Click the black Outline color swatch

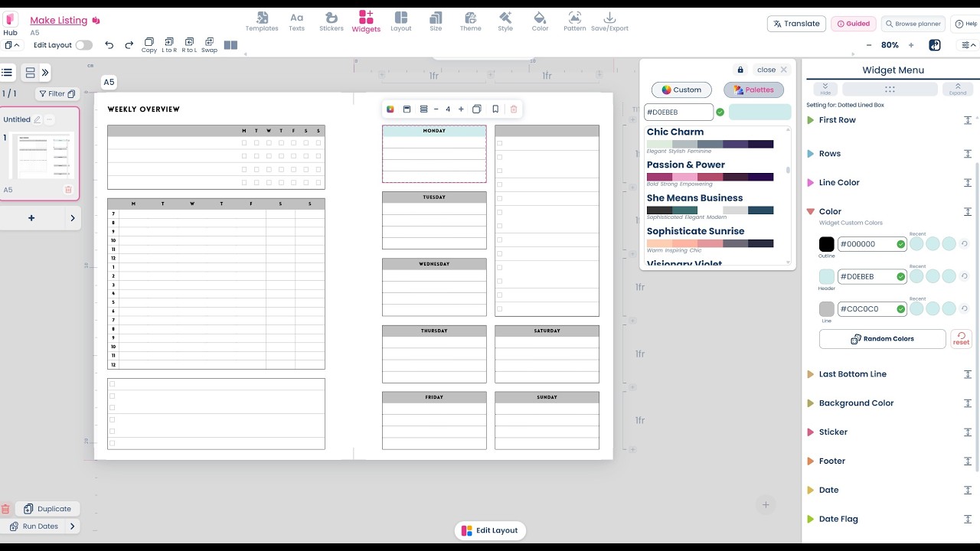tap(827, 244)
